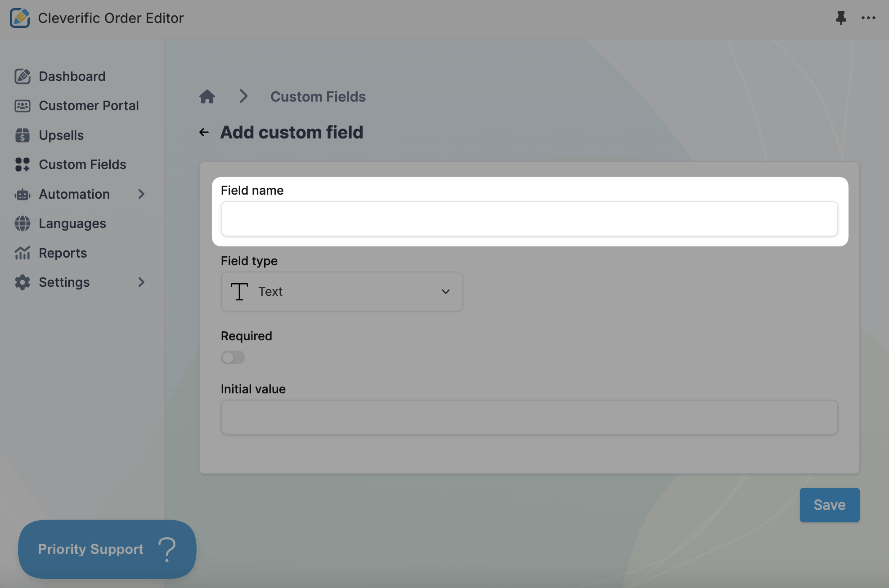Click the back arrow beside Add custom field
The image size is (889, 588).
[204, 132]
